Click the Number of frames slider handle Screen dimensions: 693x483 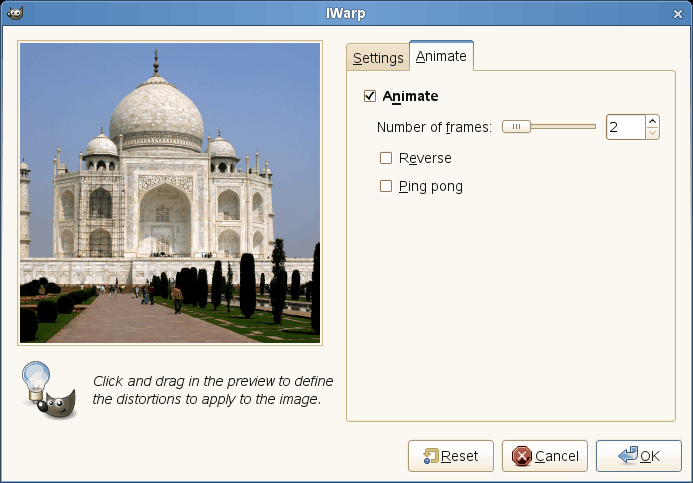click(x=516, y=127)
